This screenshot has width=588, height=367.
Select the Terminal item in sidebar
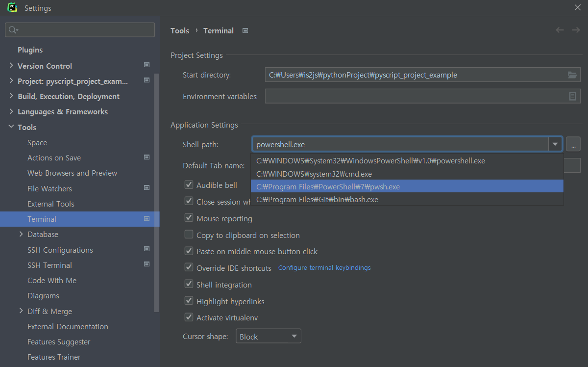[80, 219]
